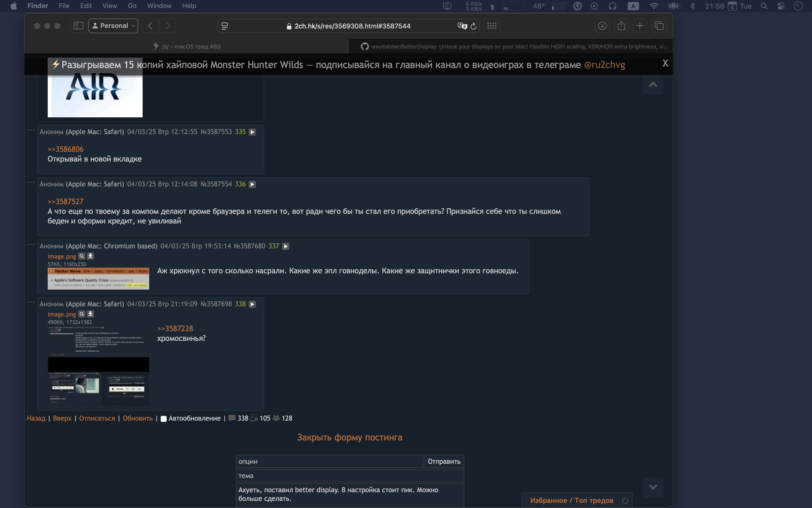Screen dimensions: 812x508
Task: Close the Monster Hunter Wilds banner
Action: tap(665, 63)
